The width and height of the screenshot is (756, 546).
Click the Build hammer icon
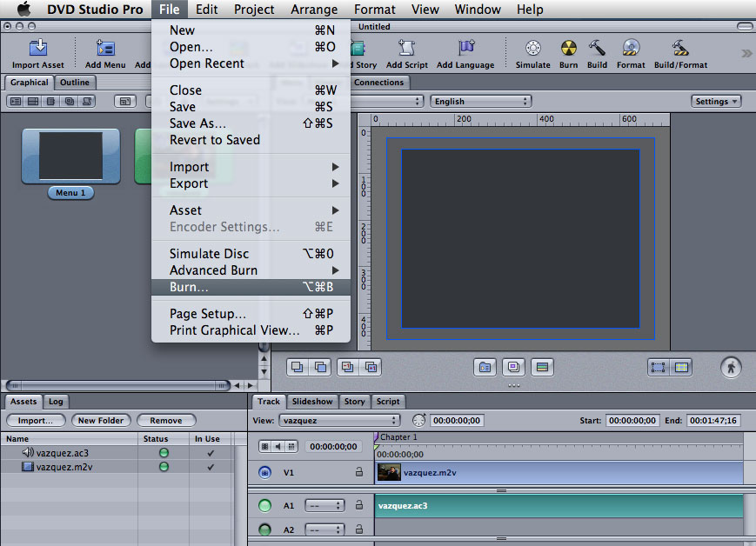pyautogui.click(x=597, y=48)
